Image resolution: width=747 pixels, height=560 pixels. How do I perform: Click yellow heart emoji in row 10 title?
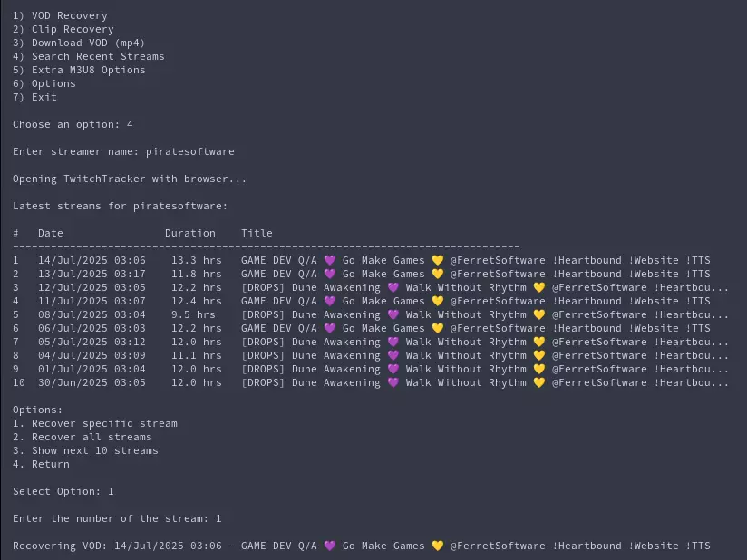click(x=539, y=383)
